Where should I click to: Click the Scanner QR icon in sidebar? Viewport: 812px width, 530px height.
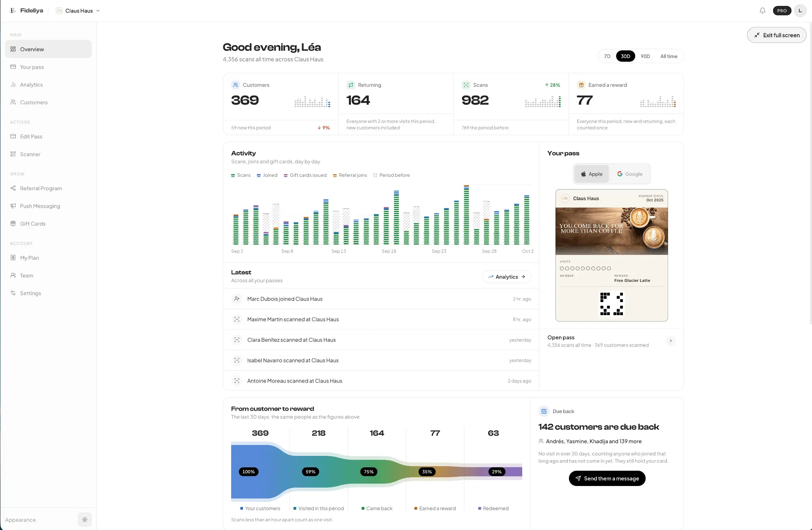pos(13,154)
